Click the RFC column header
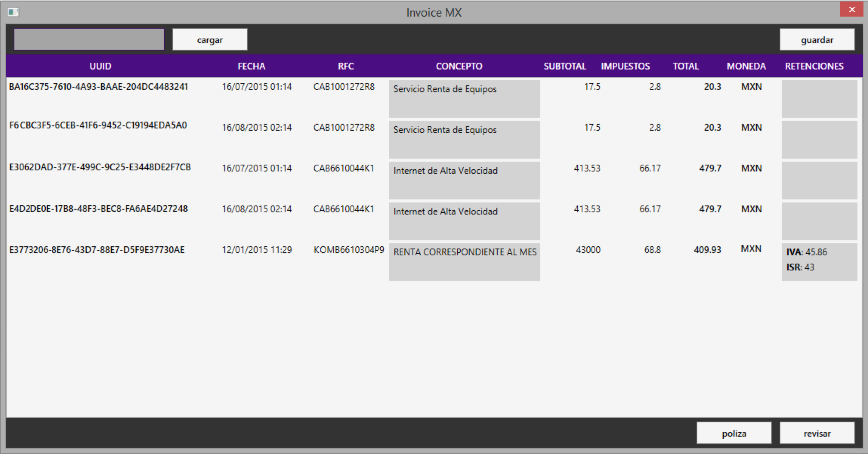 (x=346, y=66)
